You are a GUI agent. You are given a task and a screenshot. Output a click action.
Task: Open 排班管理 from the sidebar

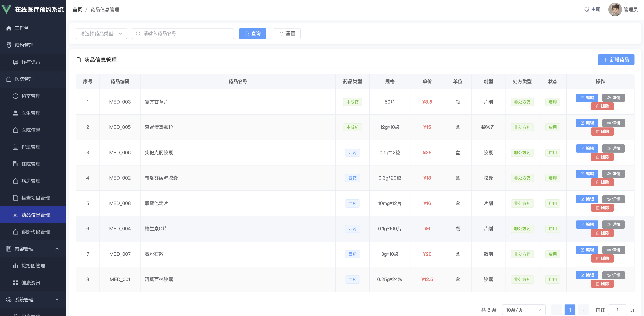click(31, 147)
